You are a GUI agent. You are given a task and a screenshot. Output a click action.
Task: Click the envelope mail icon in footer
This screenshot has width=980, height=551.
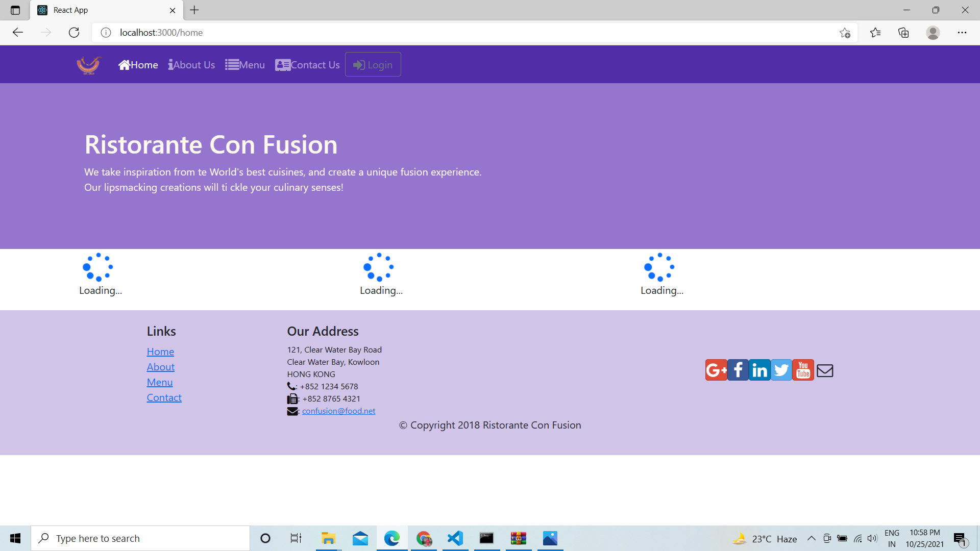825,370
